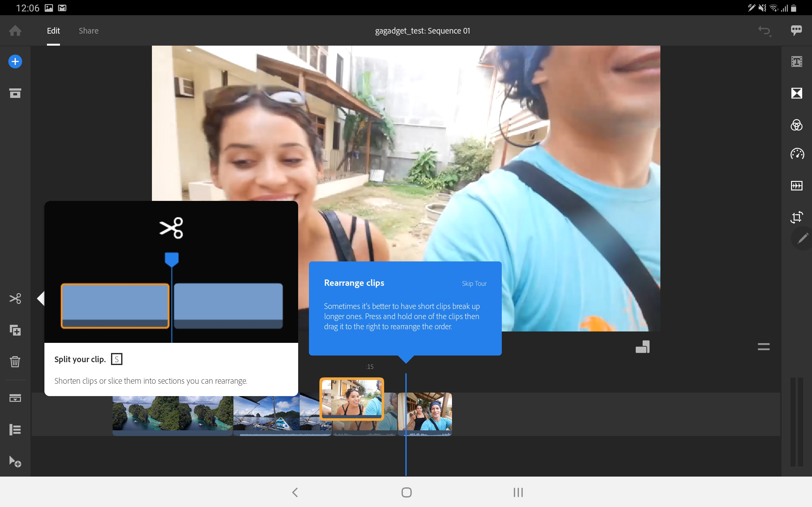Switch to the Share tab

88,31
